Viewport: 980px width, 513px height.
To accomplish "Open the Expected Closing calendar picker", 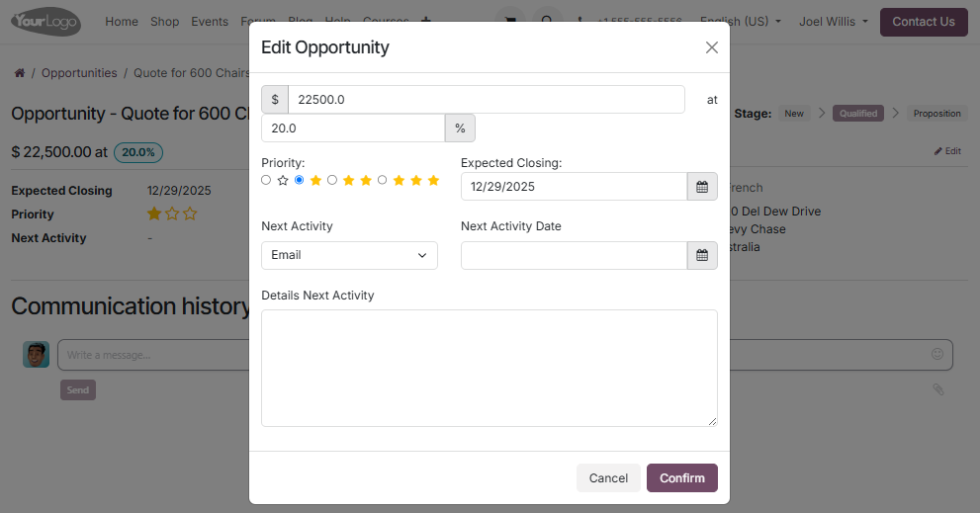I will 702,187.
